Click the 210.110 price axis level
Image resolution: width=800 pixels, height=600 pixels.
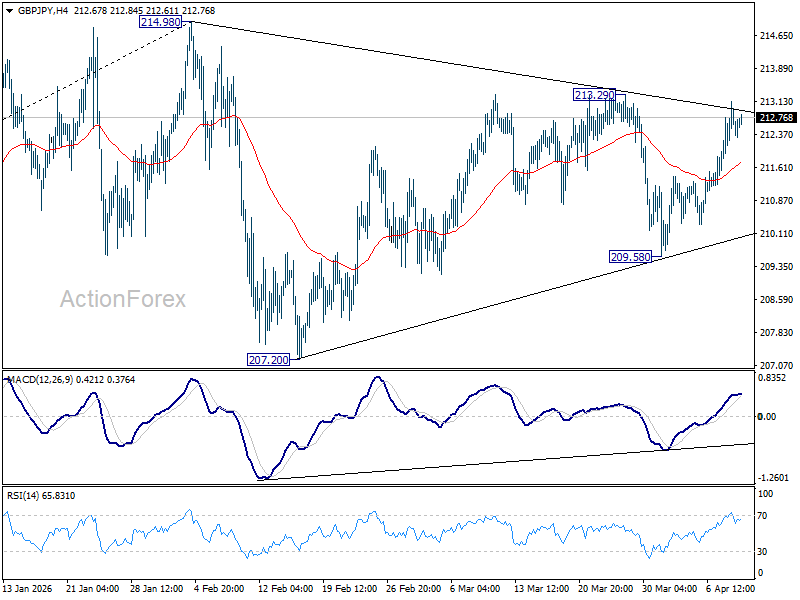776,234
